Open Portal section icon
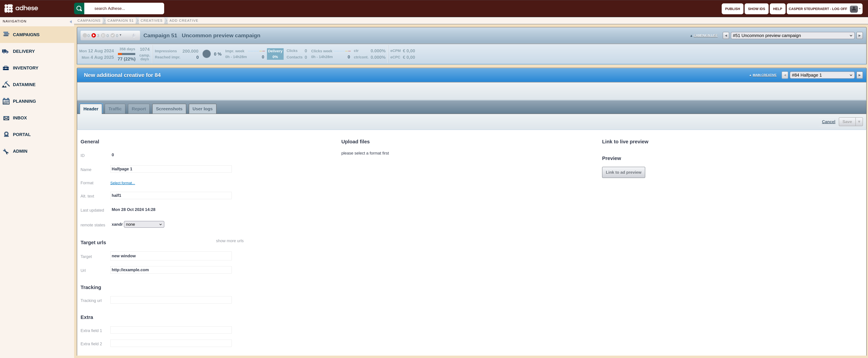Screen dimensions: 868x358 [6, 134]
